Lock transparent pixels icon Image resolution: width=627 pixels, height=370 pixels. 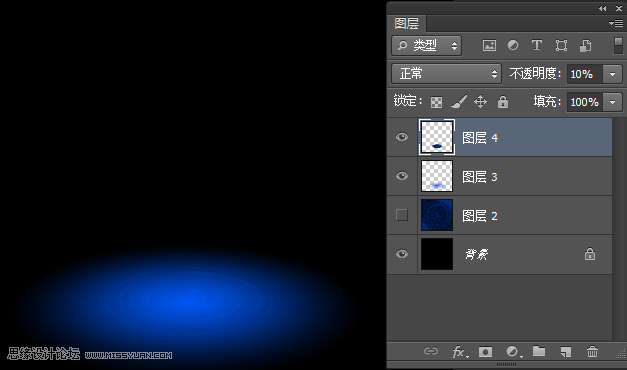(436, 102)
